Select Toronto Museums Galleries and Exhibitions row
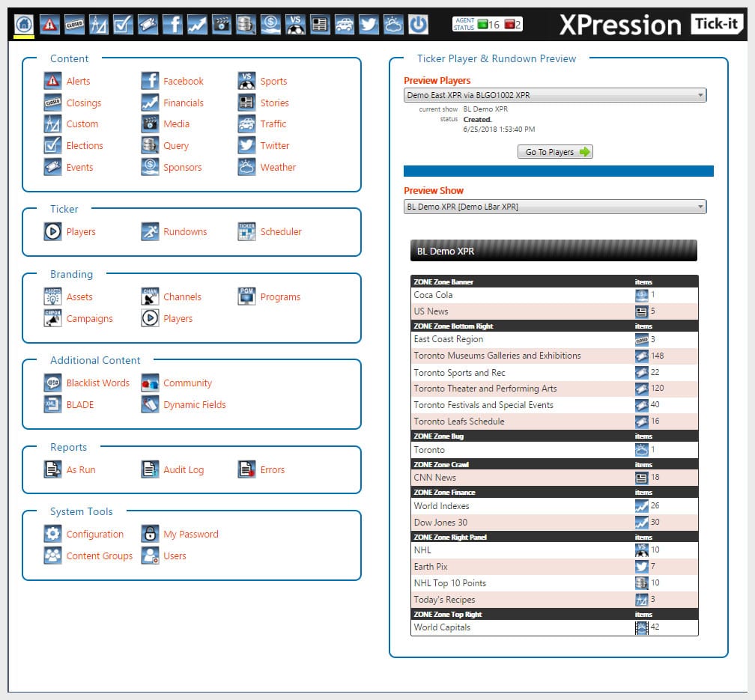Screen dimensions: 755x700 (554, 356)
